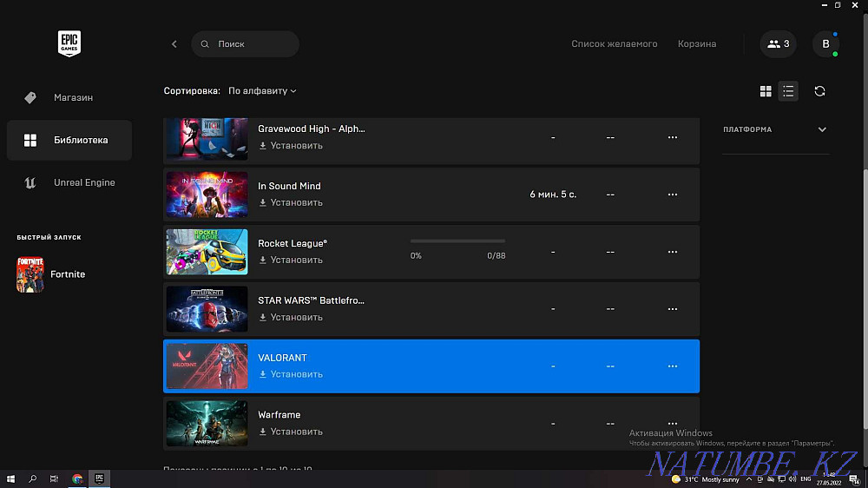Install Rocket League

pos(291,260)
